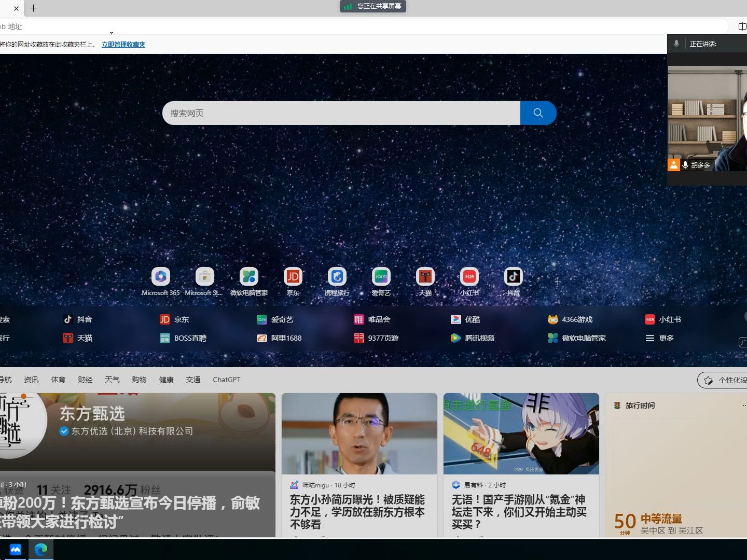Viewport: 747px width, 560px height.
Task: Open the 爱奇艺 quick link tile
Action: (381, 282)
